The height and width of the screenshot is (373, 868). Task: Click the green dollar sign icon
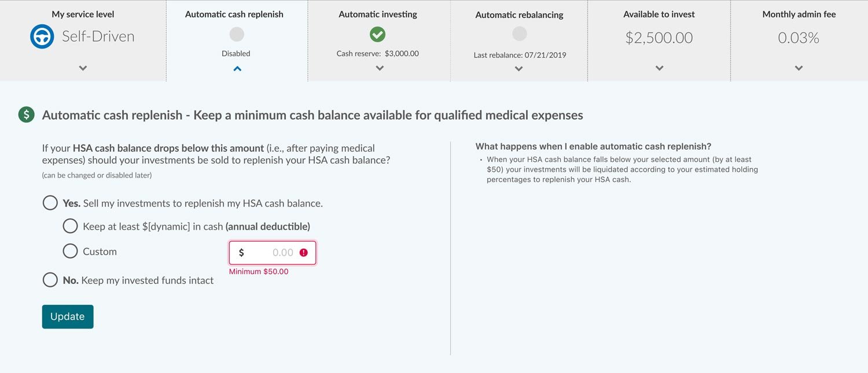[x=27, y=115]
